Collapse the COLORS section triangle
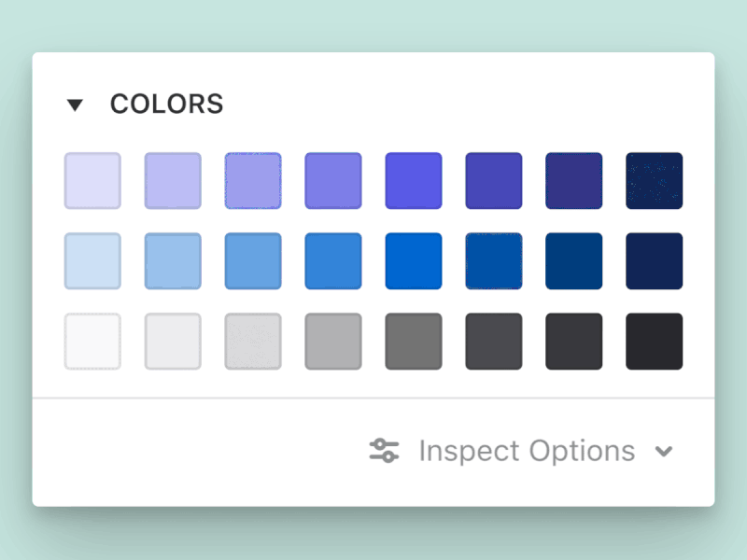The image size is (747, 560). pos(77,105)
